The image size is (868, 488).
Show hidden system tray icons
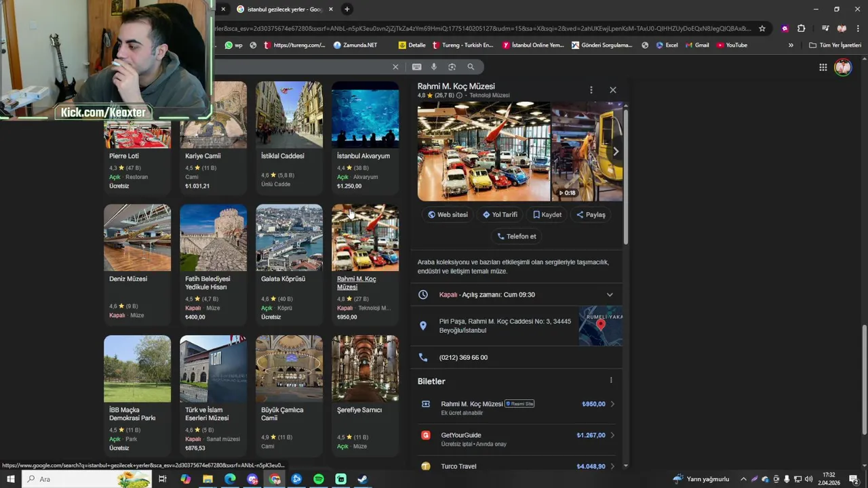click(744, 479)
